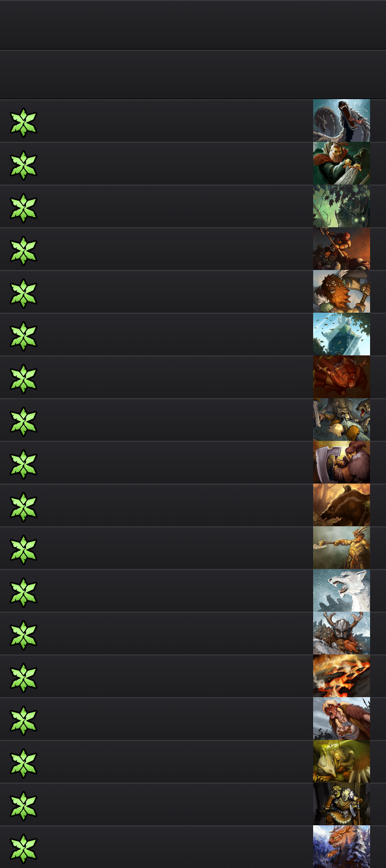Click leaf icon beside brown bear in forest
The height and width of the screenshot is (868, 386).
(23, 507)
